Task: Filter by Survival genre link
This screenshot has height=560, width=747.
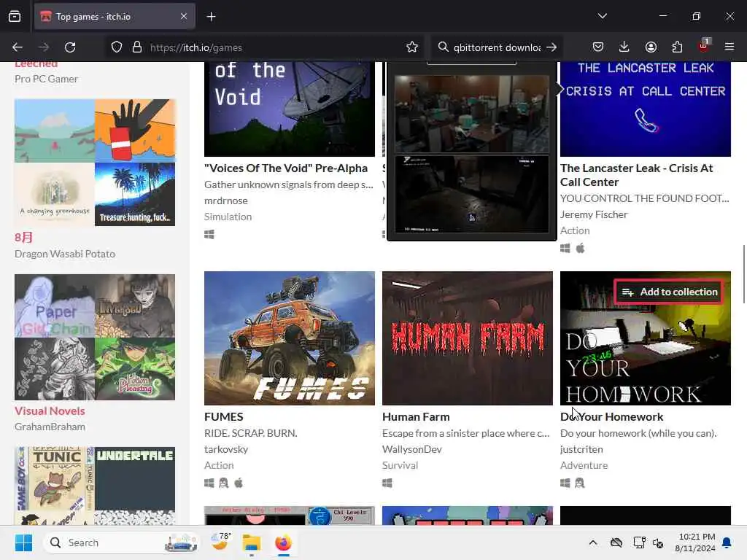Action: [x=400, y=465]
